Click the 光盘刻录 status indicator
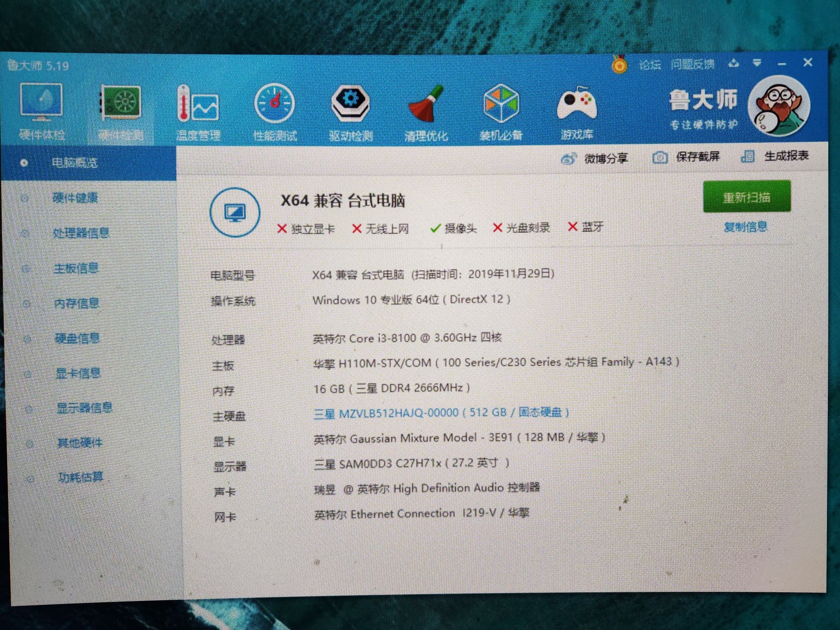Image resolution: width=840 pixels, height=630 pixels. pos(521,228)
